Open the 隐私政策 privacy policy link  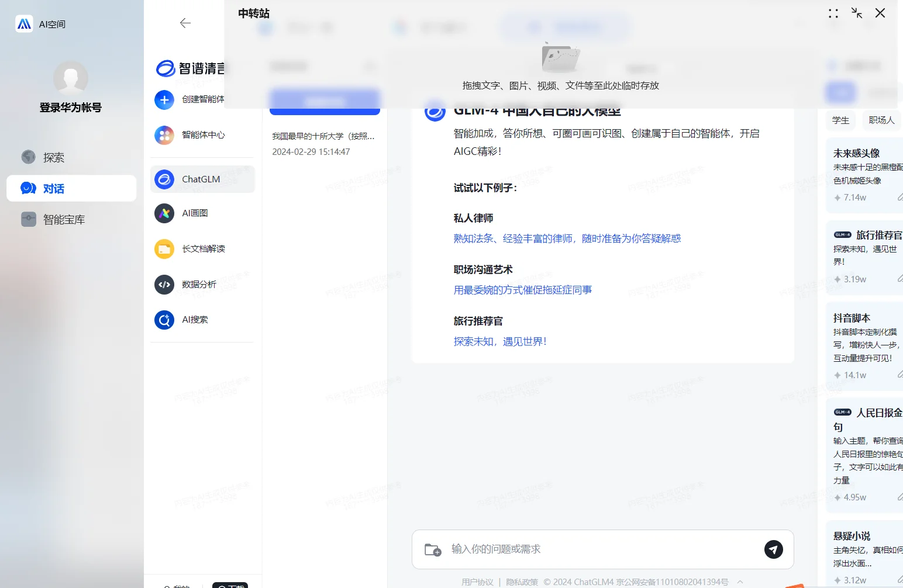click(x=521, y=582)
